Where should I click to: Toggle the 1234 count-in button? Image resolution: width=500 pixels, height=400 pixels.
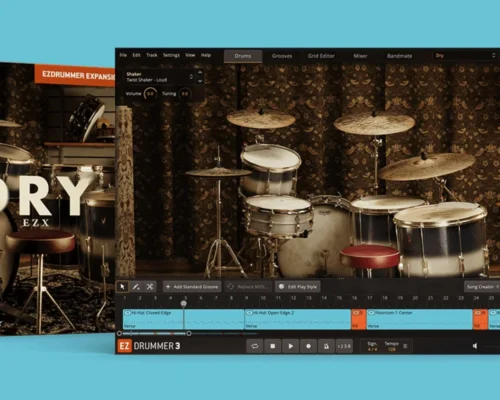coord(344,346)
